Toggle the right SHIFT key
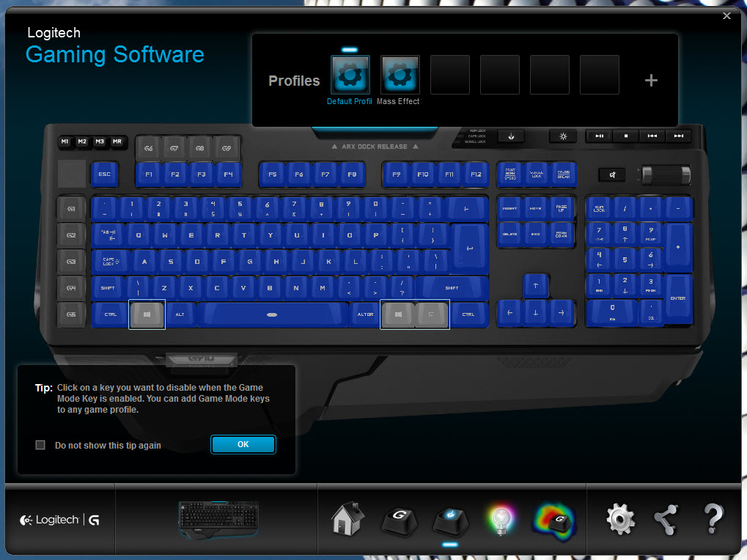 [452, 287]
